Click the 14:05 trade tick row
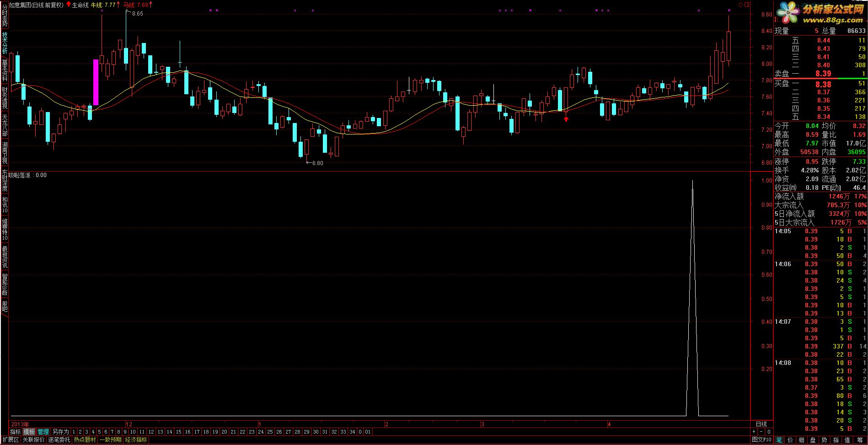Screen dimensions: 868x445 pos(820,231)
